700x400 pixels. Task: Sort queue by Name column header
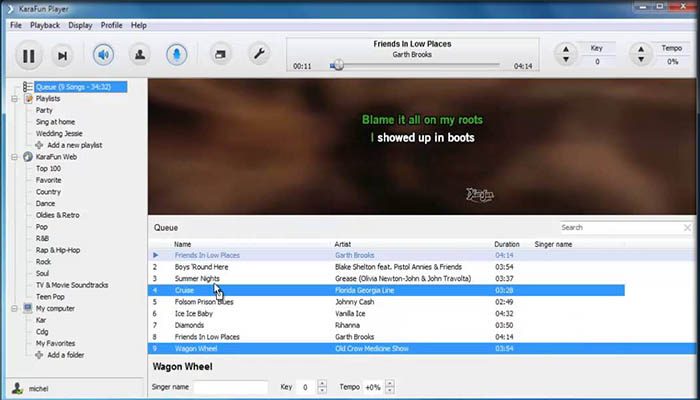click(x=182, y=244)
